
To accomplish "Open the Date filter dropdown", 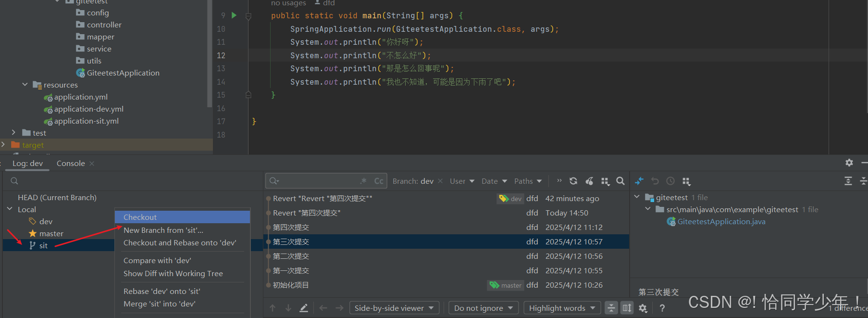I will [x=494, y=181].
